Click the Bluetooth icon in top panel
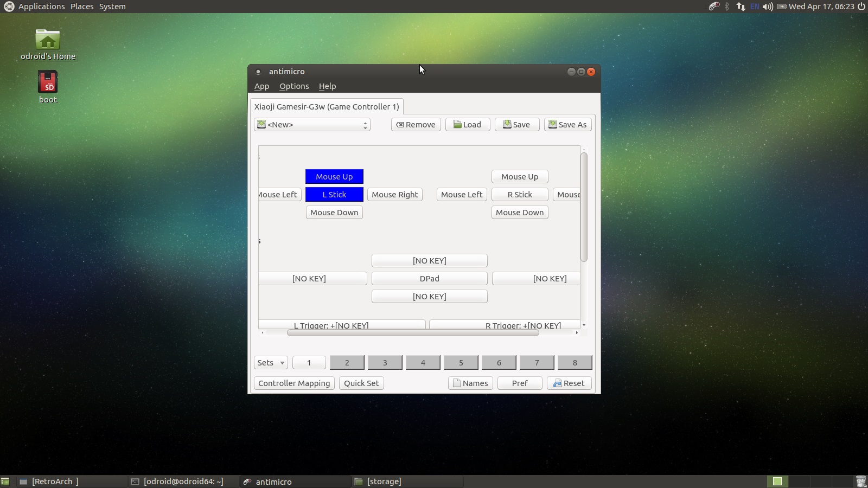The height and width of the screenshot is (488, 868). point(727,7)
